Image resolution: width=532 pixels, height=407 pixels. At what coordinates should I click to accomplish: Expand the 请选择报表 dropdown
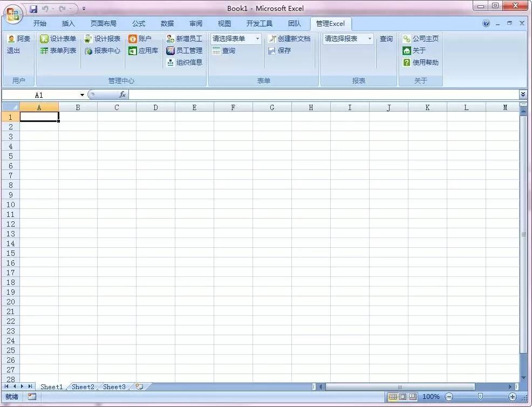[370, 39]
